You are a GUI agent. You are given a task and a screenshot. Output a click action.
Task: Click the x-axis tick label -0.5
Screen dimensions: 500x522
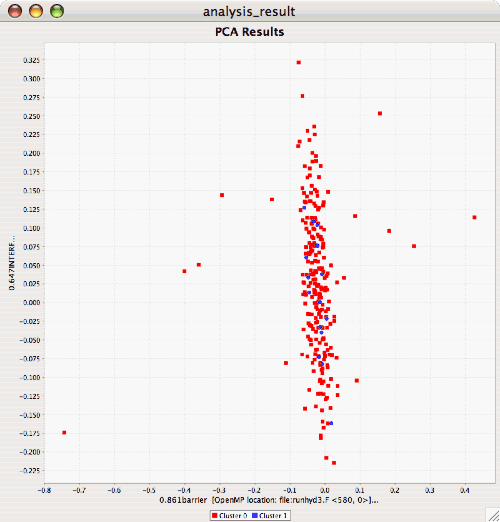point(149,491)
